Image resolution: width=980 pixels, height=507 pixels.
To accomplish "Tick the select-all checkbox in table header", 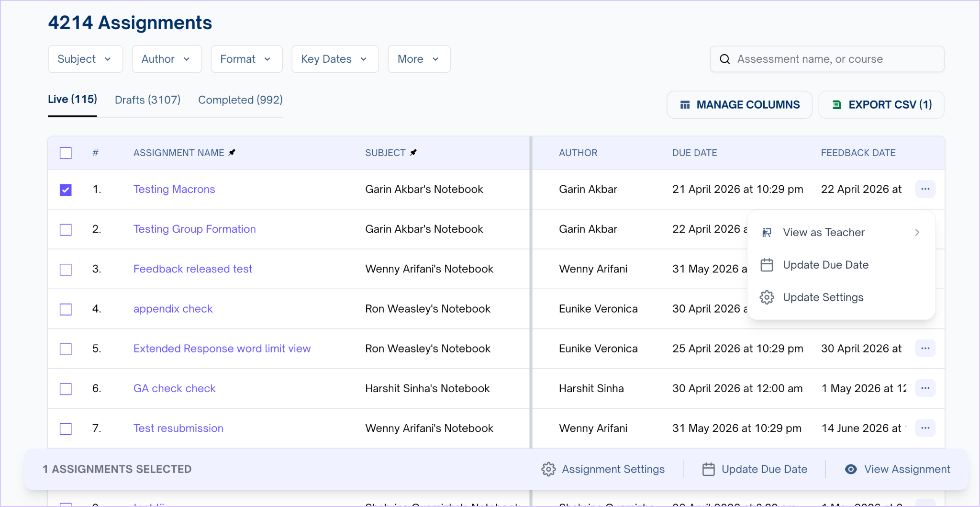I will pyautogui.click(x=66, y=153).
